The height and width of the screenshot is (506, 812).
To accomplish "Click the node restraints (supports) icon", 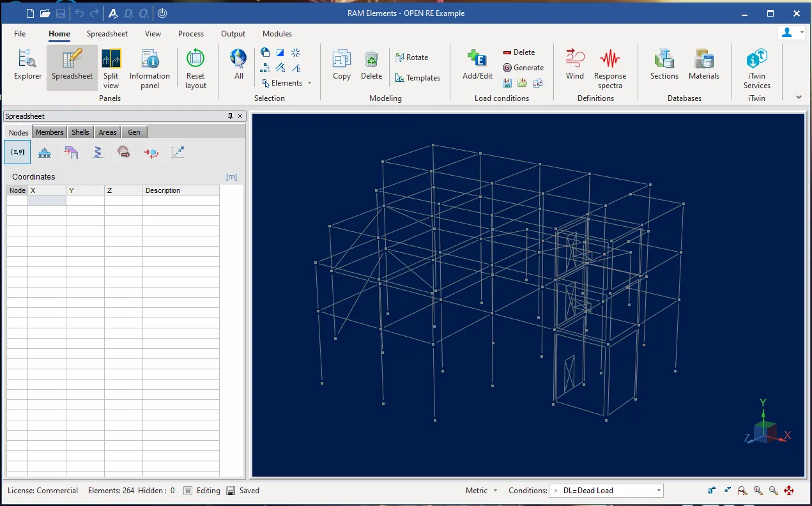I will click(x=45, y=152).
